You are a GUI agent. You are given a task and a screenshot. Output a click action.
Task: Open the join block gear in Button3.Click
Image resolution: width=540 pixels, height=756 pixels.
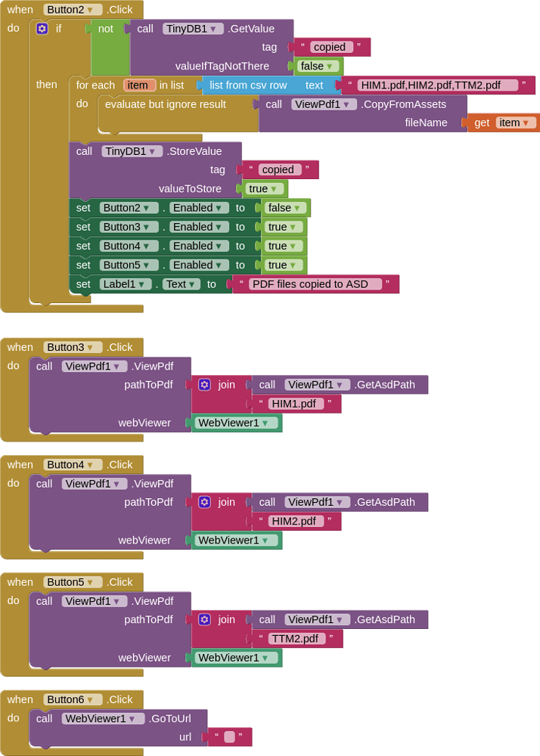pyautogui.click(x=204, y=385)
